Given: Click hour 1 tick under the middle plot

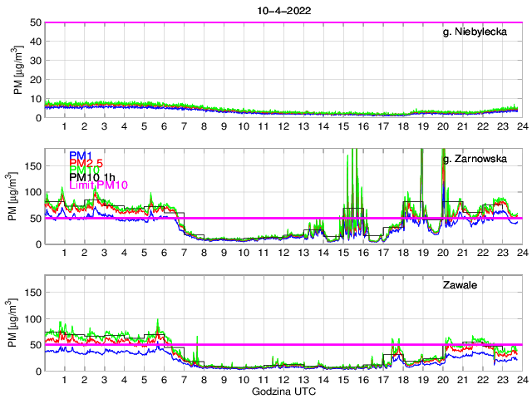Looking at the screenshot, I should [65, 253].
